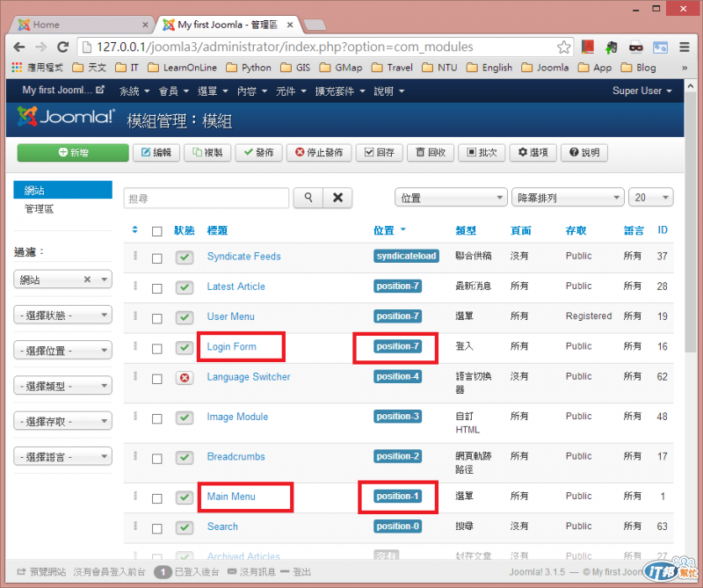This screenshot has height=588, width=703.
Task: Toggle published status of Login Form
Action: click(185, 347)
